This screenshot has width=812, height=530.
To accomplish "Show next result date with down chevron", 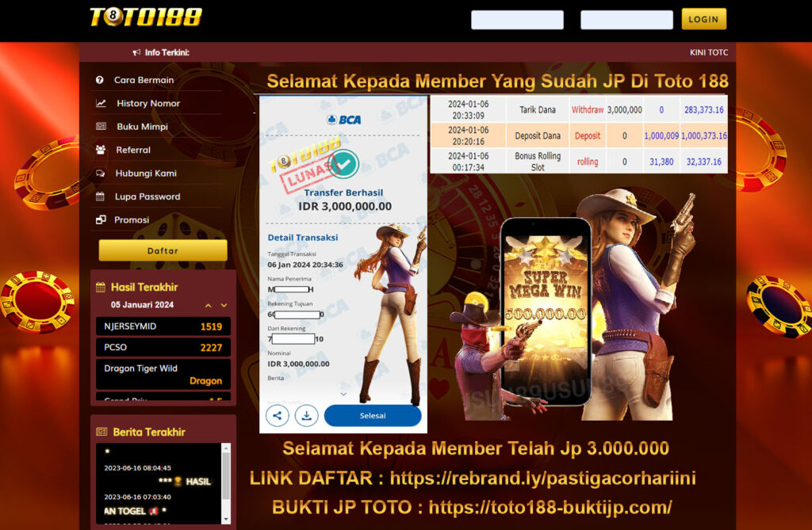I will (x=224, y=305).
